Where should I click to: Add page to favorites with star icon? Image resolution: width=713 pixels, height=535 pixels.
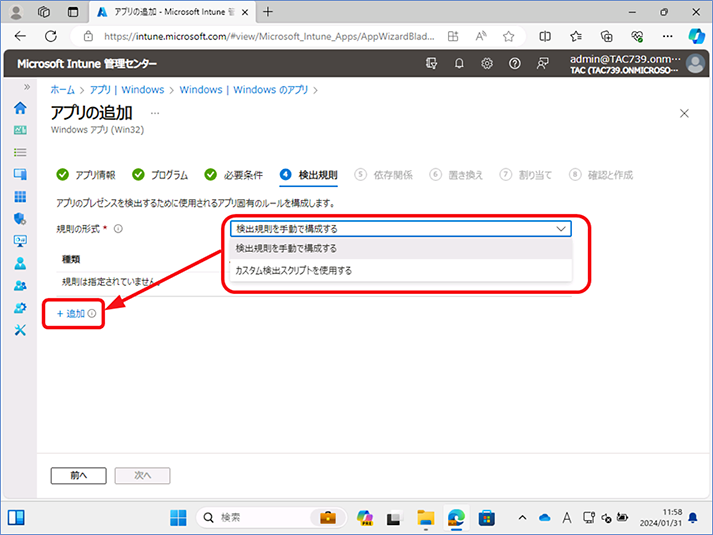pyautogui.click(x=508, y=36)
